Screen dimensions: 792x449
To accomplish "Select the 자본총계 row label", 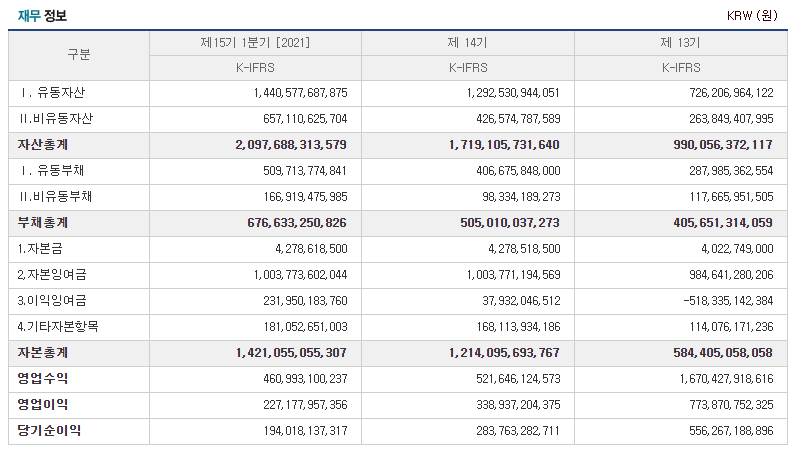I will pyautogui.click(x=42, y=353).
